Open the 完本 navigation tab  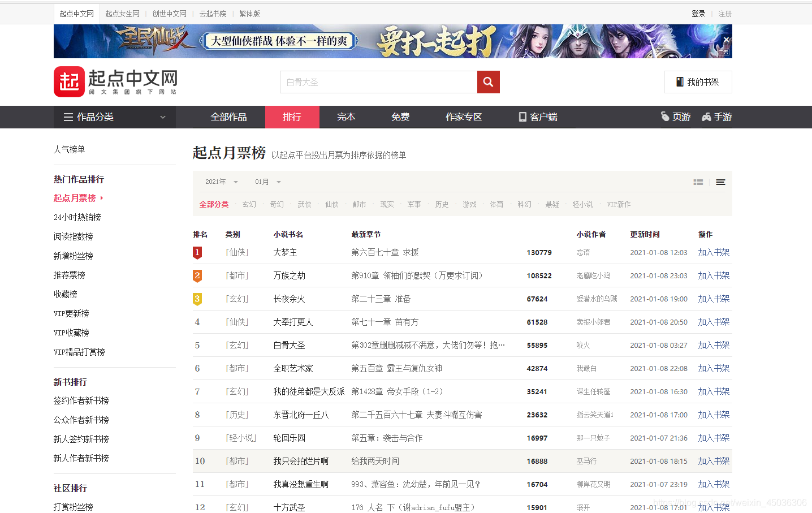[346, 117]
